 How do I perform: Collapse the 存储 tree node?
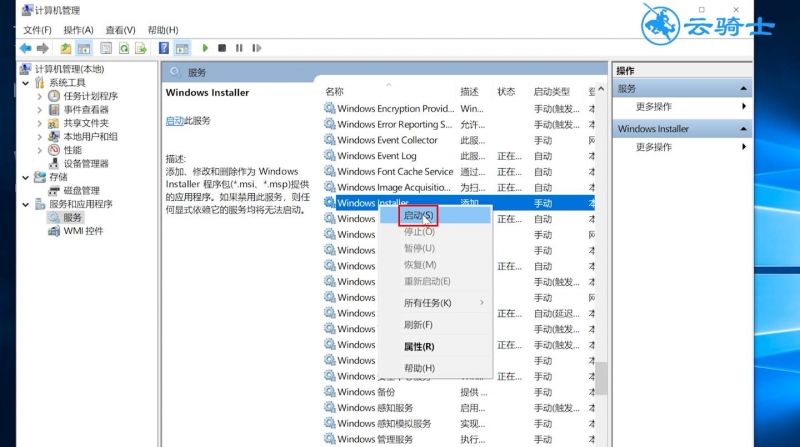26,177
